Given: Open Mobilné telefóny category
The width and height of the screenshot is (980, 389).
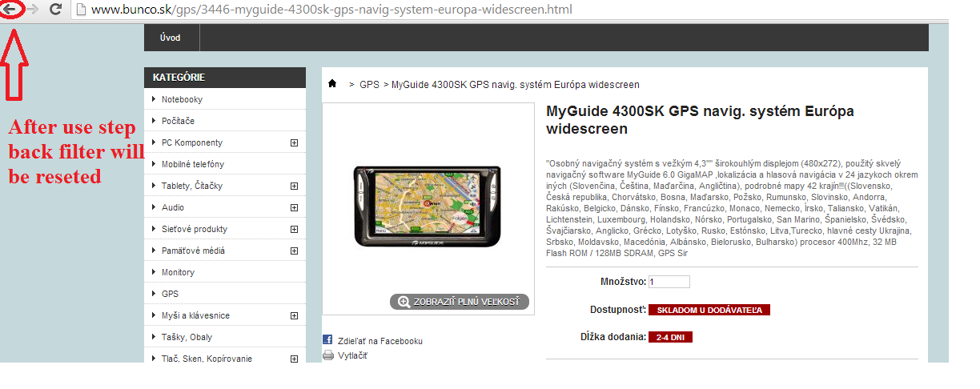Looking at the screenshot, I should click(x=193, y=164).
